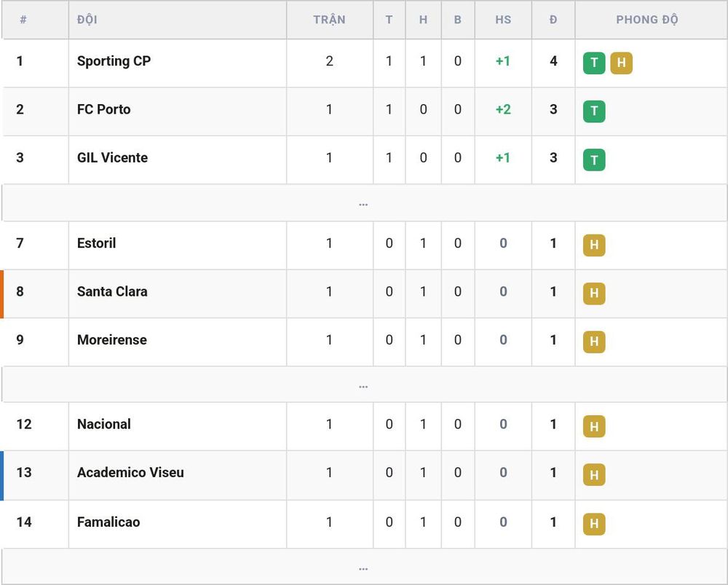Sort by the HS column header

tap(503, 20)
